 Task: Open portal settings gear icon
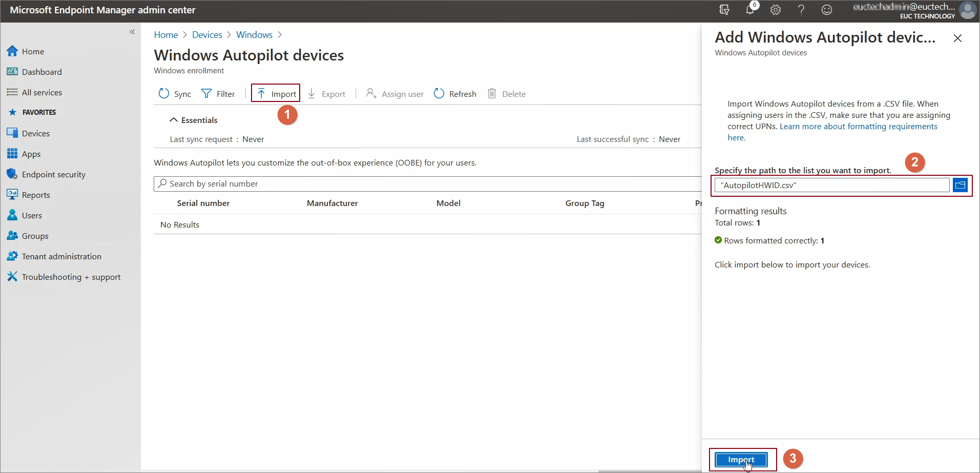[x=776, y=10]
